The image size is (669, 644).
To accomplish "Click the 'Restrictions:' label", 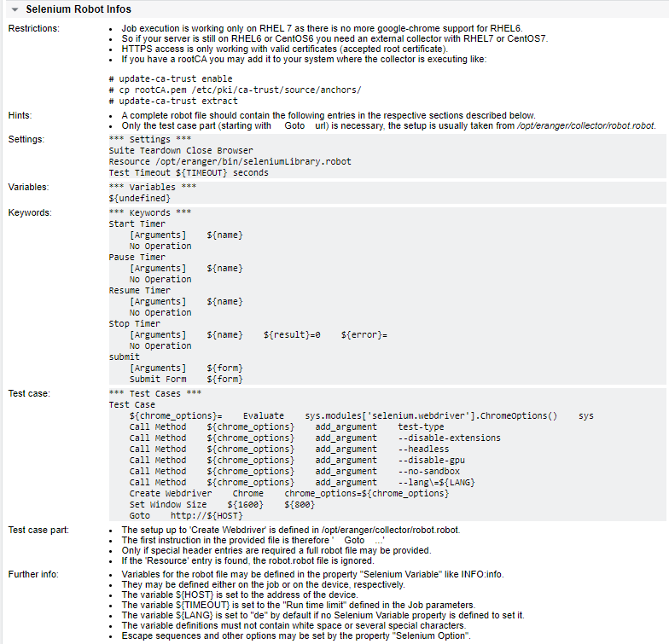I will point(34,29).
